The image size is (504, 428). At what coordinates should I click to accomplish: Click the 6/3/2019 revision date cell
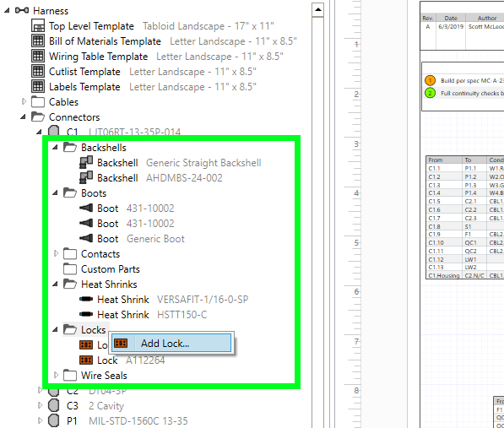(451, 27)
